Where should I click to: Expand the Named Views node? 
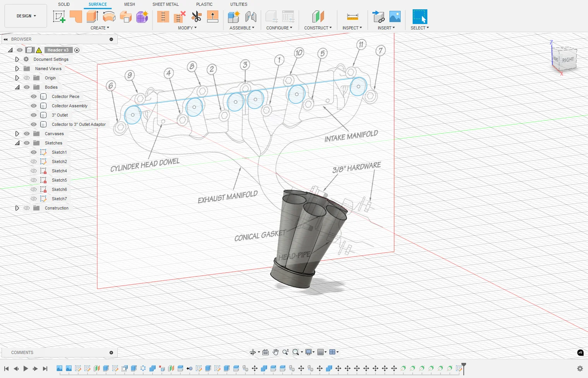(x=17, y=69)
